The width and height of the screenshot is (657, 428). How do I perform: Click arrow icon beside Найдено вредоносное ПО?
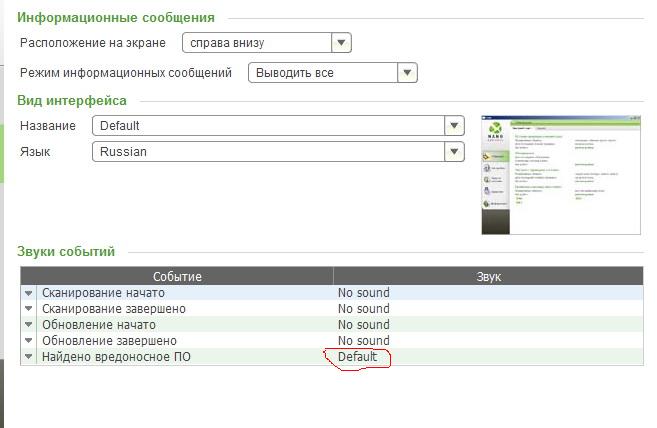pos(29,357)
